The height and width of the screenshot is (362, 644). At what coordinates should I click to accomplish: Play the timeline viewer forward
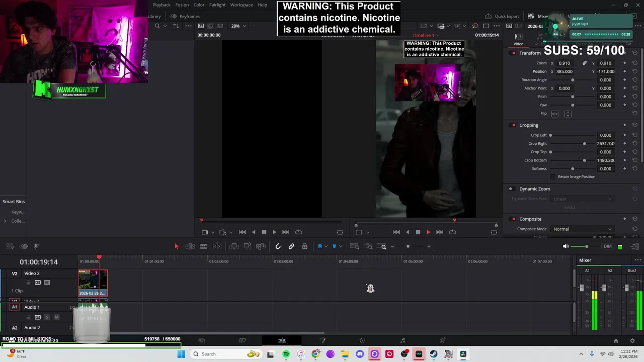[x=428, y=232]
